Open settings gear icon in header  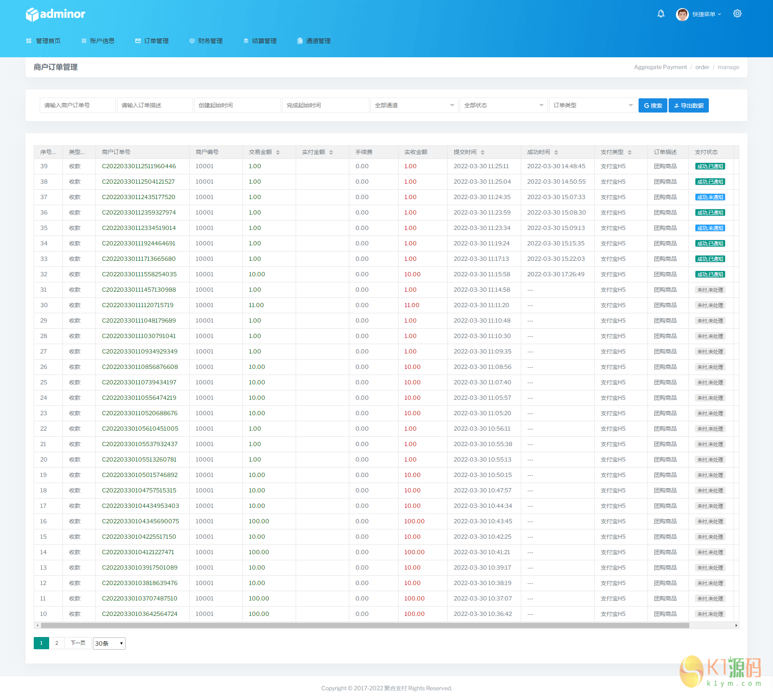pos(737,14)
